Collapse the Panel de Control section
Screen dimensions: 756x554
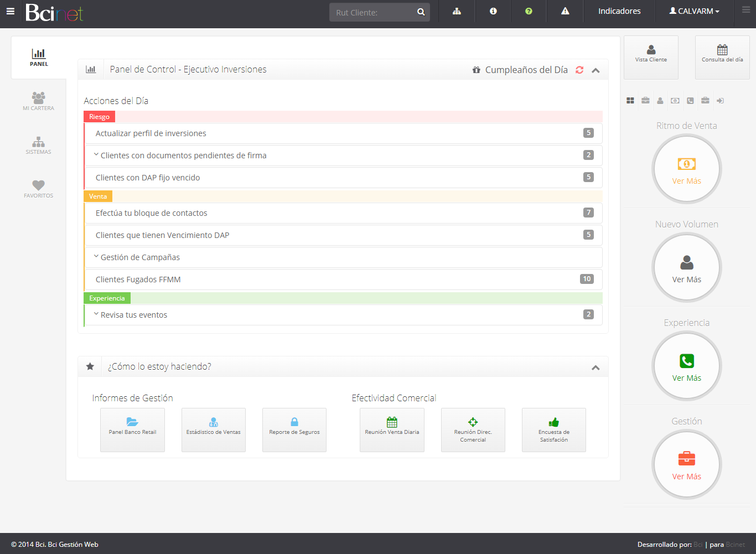coord(596,70)
